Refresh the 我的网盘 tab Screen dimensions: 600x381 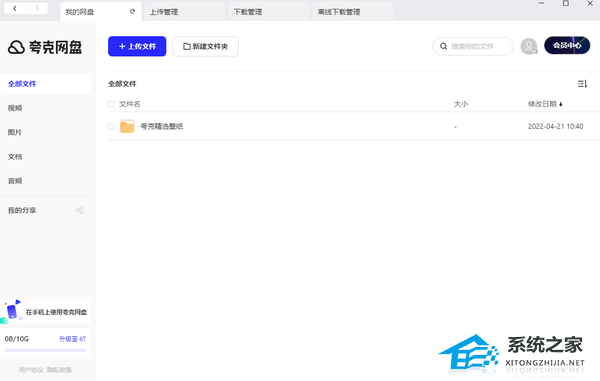click(132, 11)
